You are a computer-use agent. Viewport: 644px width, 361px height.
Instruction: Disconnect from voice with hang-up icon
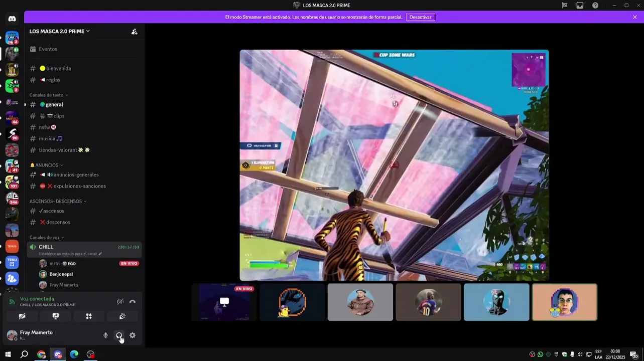coord(133,301)
